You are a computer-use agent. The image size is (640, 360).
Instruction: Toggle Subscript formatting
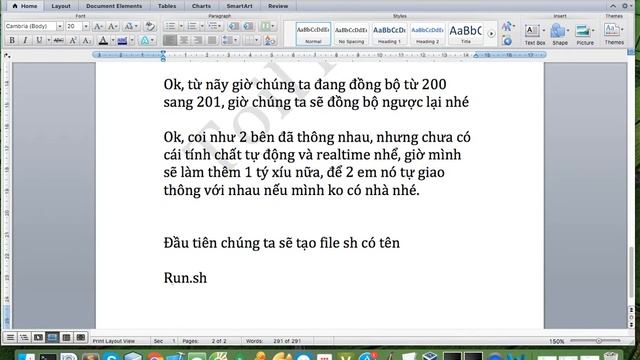click(x=87, y=40)
